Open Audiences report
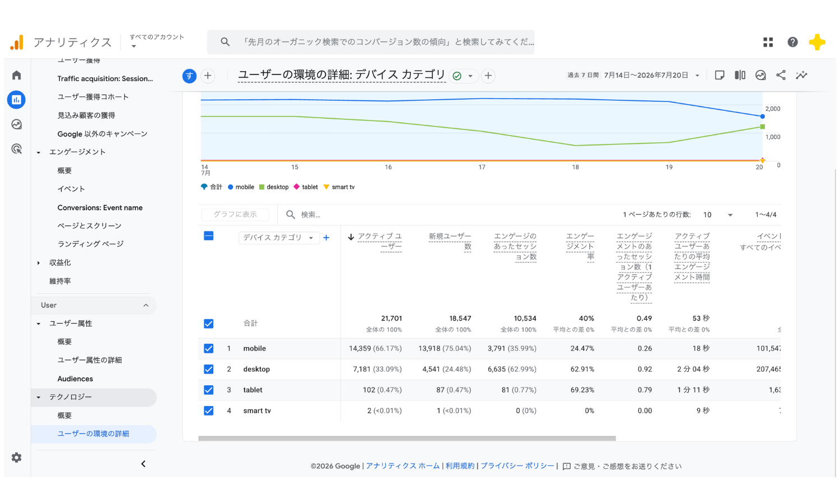Image resolution: width=840 pixels, height=504 pixels. tap(75, 379)
